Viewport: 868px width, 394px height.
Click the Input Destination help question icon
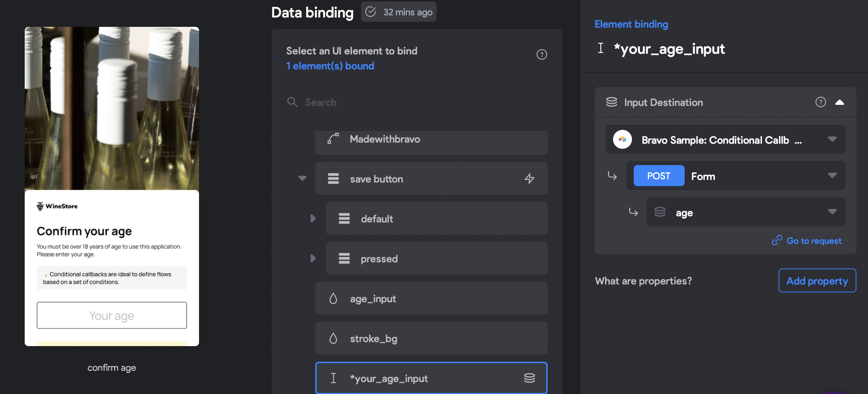click(820, 102)
